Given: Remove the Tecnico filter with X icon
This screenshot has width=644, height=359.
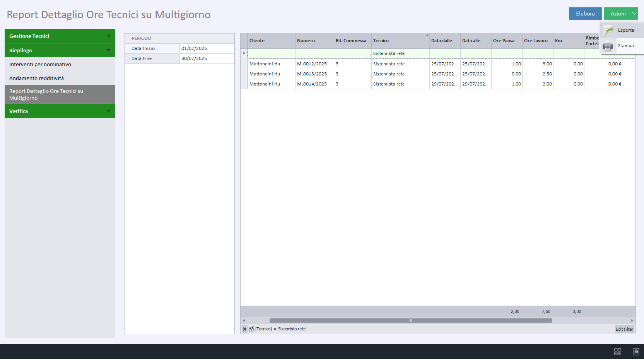Looking at the screenshot, I should click(244, 329).
